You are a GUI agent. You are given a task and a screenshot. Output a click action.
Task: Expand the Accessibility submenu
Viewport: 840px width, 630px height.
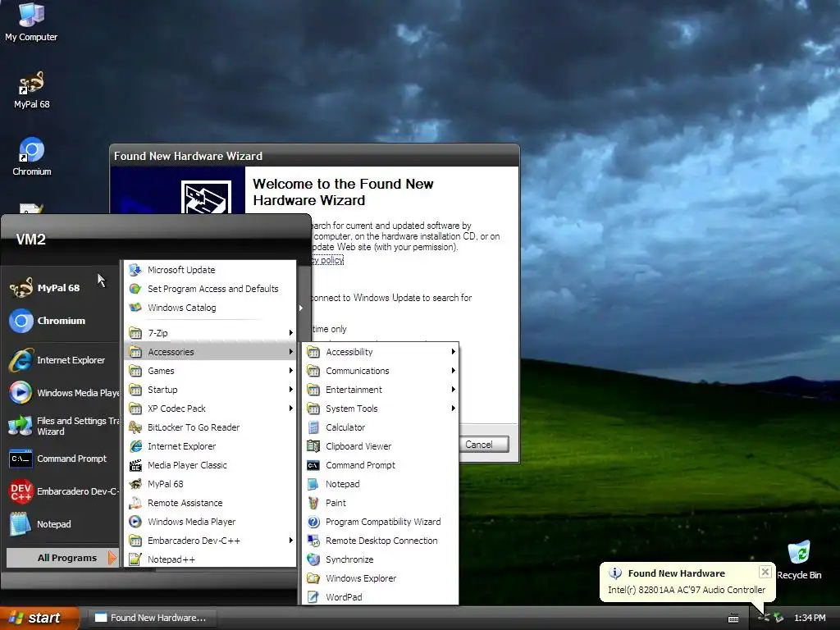[381, 352]
